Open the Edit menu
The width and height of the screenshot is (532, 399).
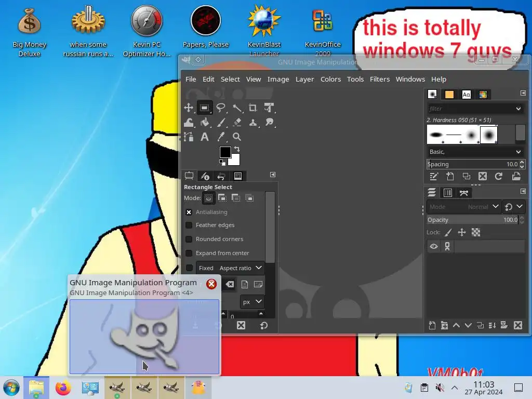pyautogui.click(x=208, y=79)
